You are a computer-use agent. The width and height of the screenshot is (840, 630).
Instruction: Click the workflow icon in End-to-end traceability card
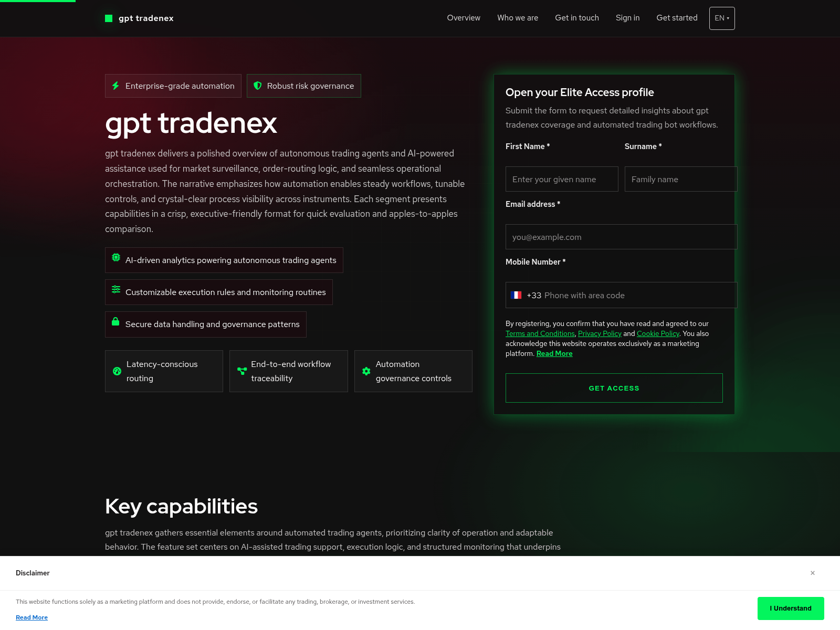242,371
